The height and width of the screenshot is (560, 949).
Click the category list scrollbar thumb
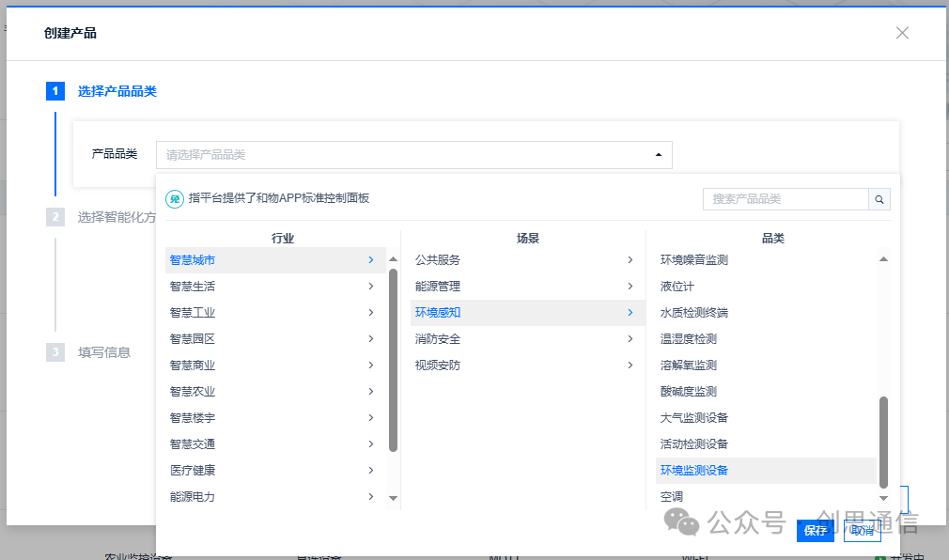(x=883, y=442)
